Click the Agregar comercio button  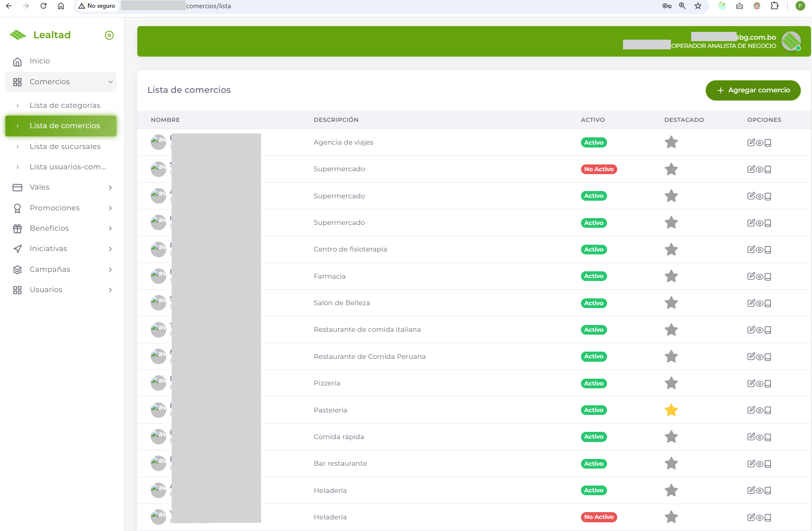753,90
